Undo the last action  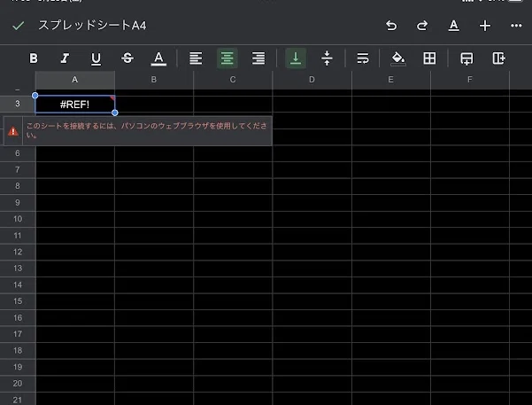[x=391, y=26]
